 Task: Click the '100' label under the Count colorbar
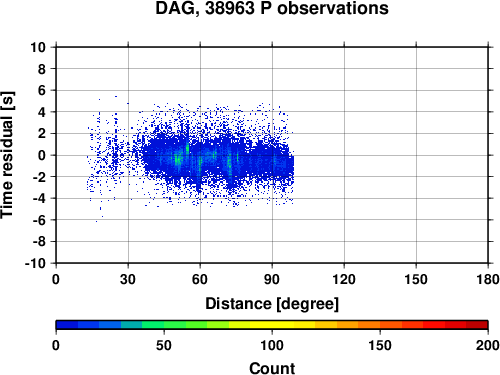[272, 345]
